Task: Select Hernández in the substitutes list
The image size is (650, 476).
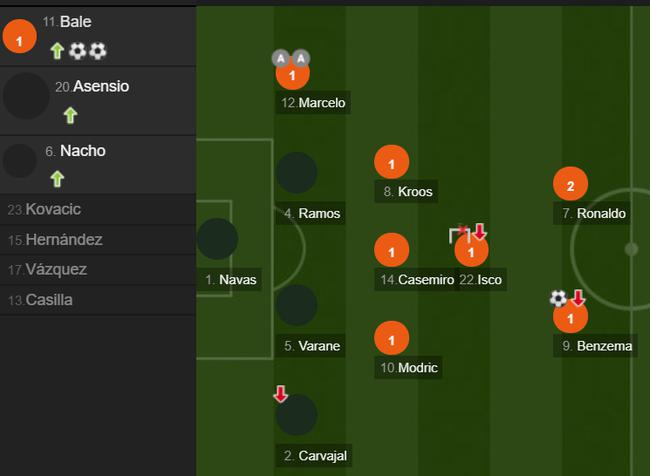Action: (x=55, y=239)
